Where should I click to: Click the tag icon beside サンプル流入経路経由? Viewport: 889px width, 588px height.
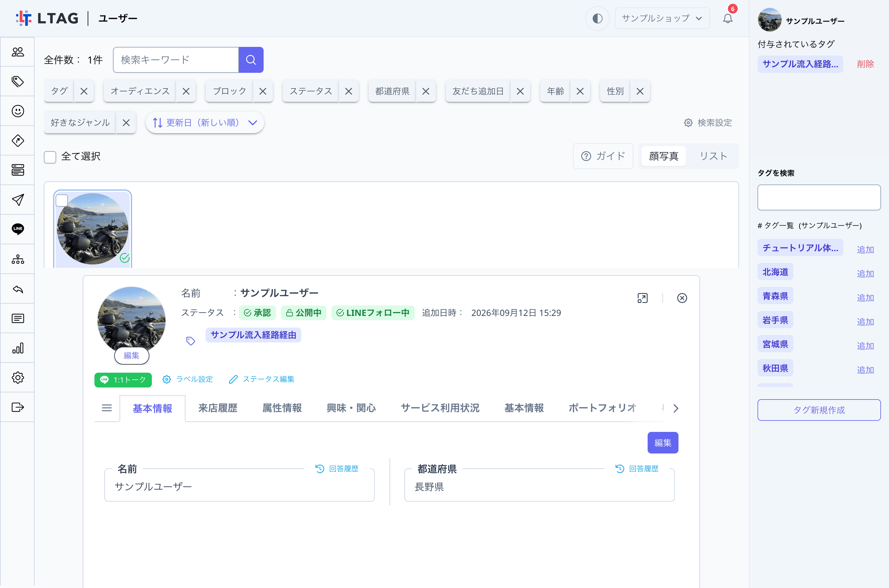point(190,341)
